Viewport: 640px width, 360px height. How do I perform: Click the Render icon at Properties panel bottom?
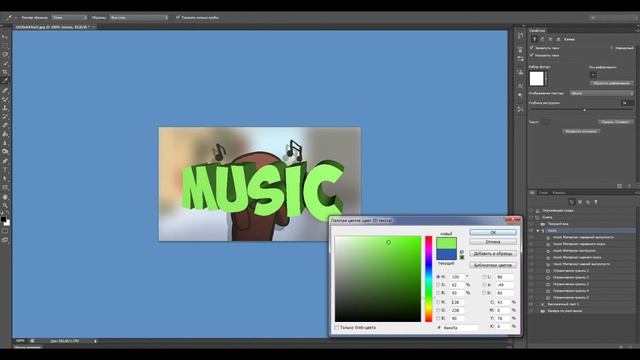(619, 186)
